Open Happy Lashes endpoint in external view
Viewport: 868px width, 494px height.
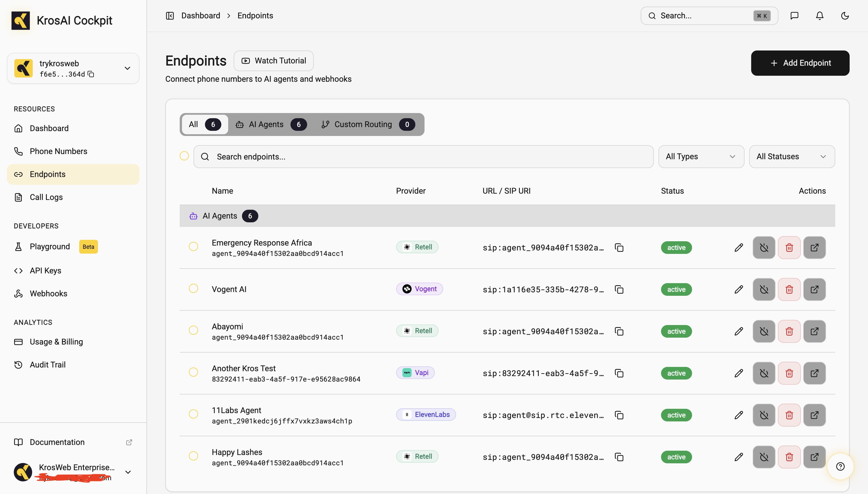814,457
